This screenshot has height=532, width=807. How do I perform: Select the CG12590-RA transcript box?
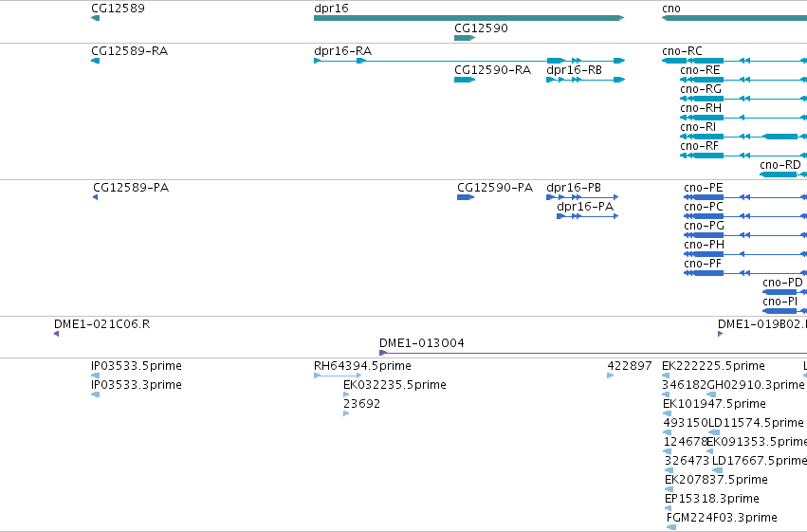click(x=465, y=80)
